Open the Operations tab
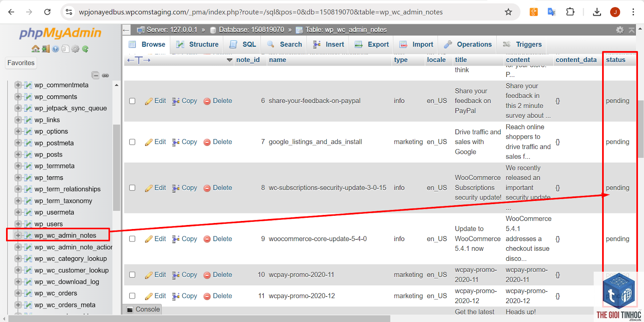Screen dimensions: 644x322 (x=468, y=44)
